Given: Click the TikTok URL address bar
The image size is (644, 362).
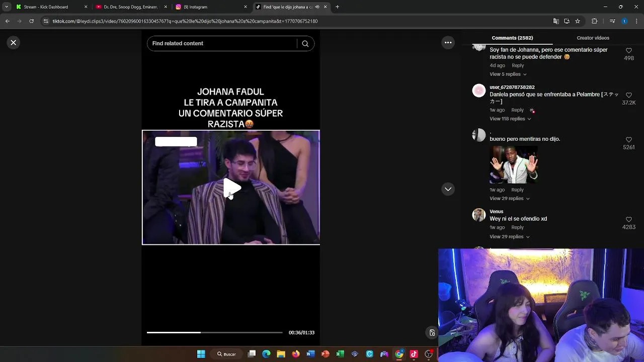Looking at the screenshot, I should (297, 21).
